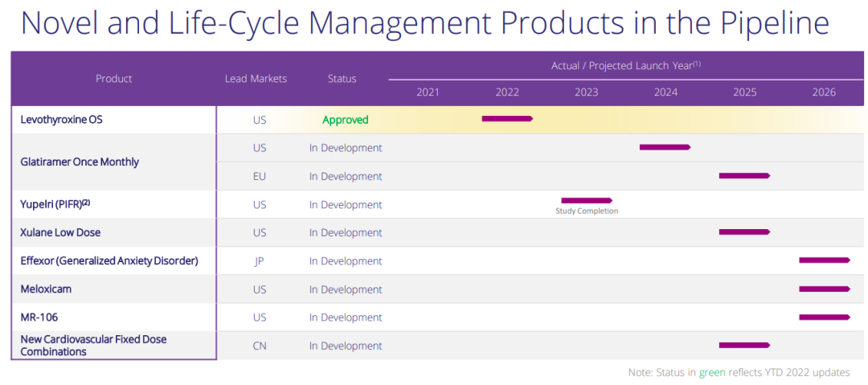Click the 2023 year column header
This screenshot has height=385, width=868.
click(586, 92)
